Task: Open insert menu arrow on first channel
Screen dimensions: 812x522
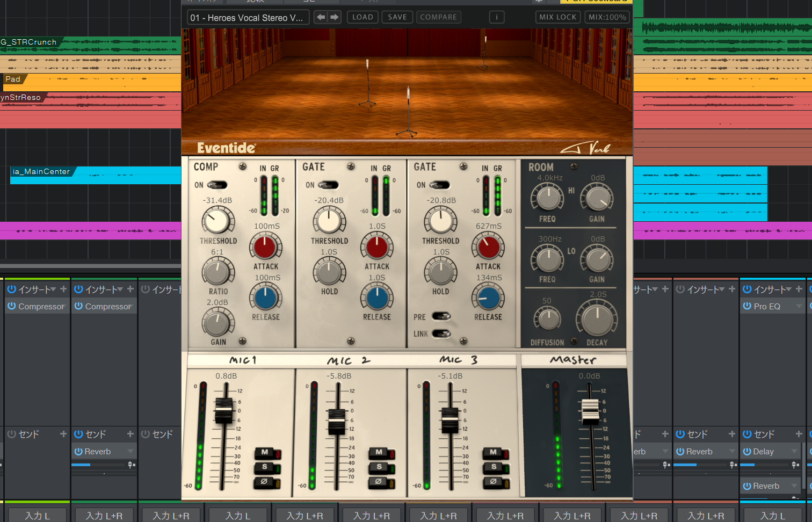Action: pyautogui.click(x=53, y=289)
